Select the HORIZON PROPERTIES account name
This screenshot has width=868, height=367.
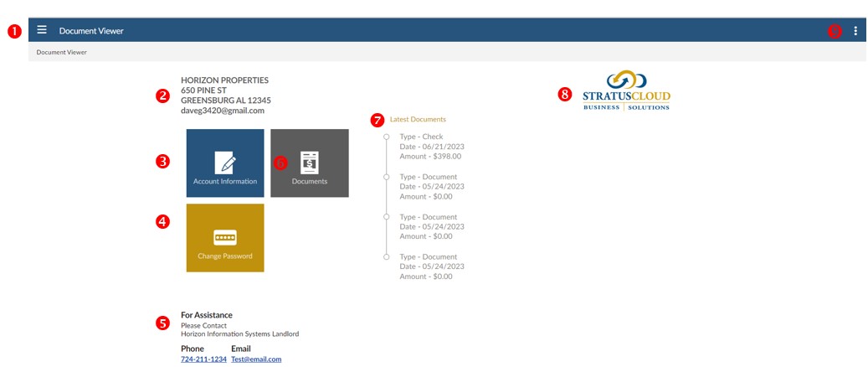tap(224, 80)
